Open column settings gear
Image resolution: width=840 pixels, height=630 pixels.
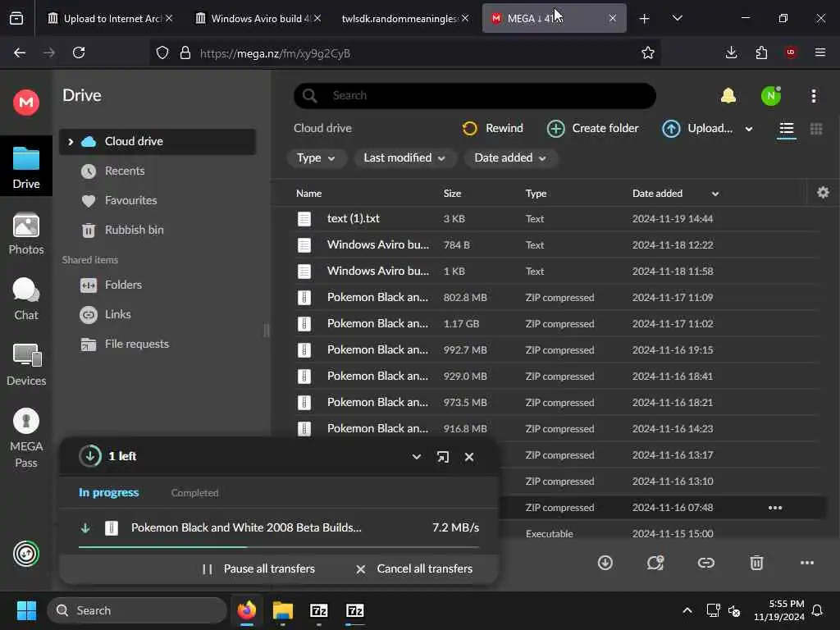[x=823, y=192]
